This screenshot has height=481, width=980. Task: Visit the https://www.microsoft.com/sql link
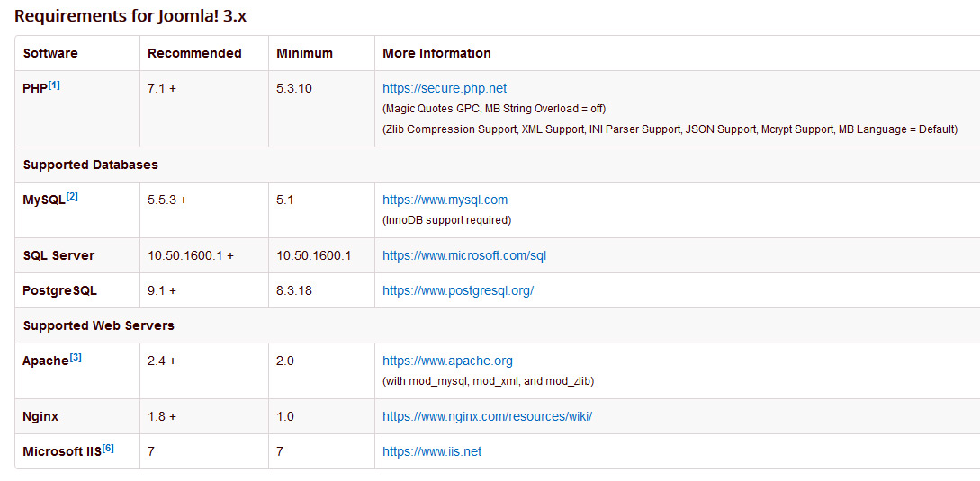(x=464, y=255)
